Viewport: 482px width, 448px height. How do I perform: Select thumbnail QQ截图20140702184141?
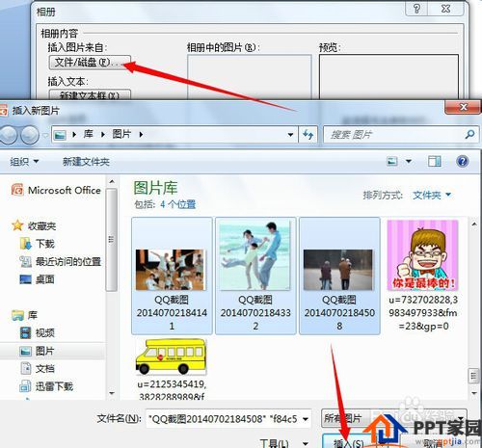tap(172, 276)
